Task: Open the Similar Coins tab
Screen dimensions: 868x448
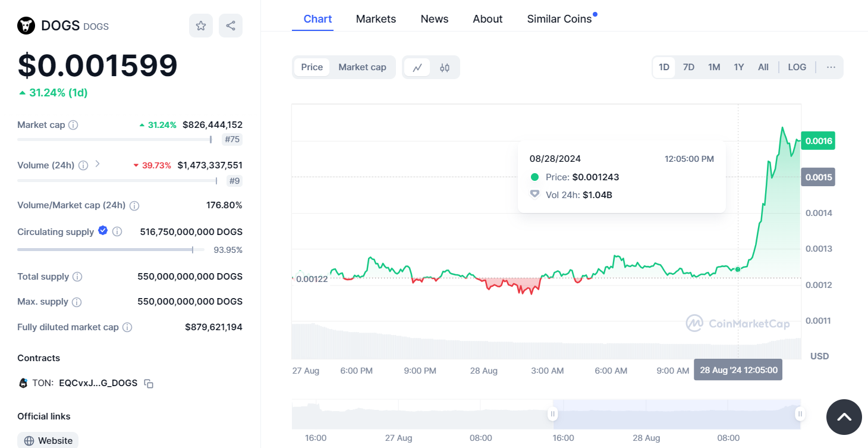Action: pyautogui.click(x=559, y=19)
